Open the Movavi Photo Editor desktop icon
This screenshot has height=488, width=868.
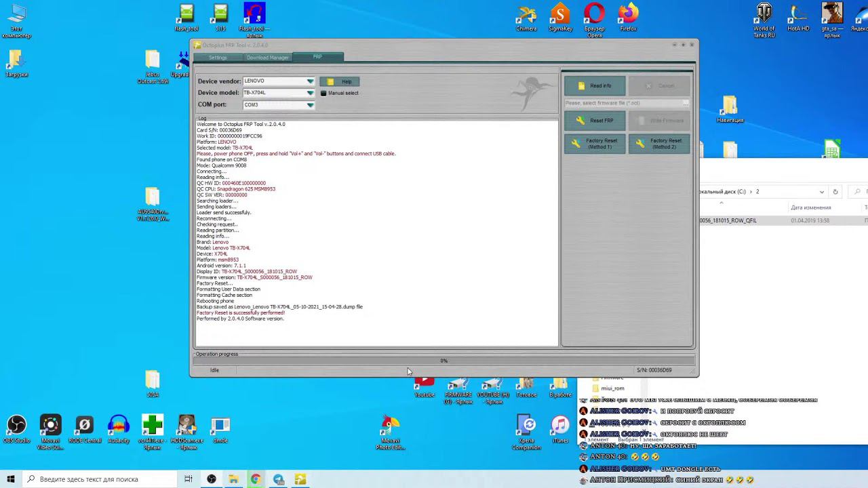[390, 432]
